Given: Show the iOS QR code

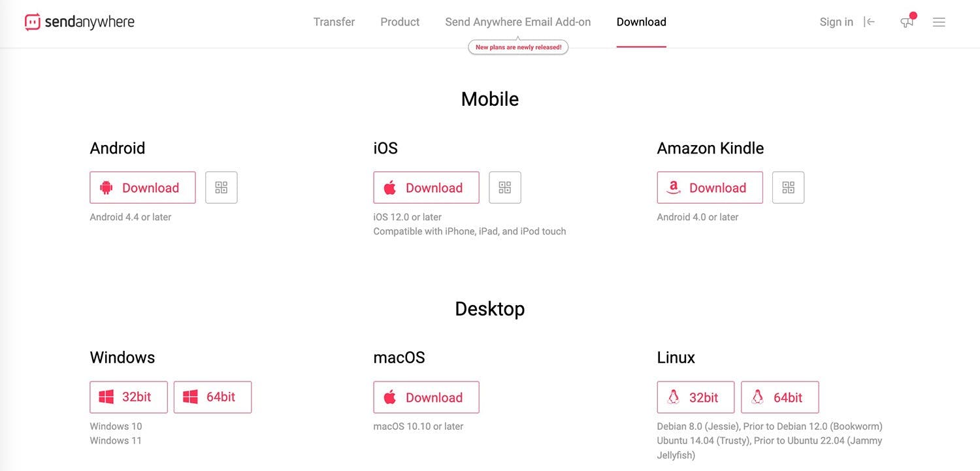Looking at the screenshot, I should (x=505, y=187).
